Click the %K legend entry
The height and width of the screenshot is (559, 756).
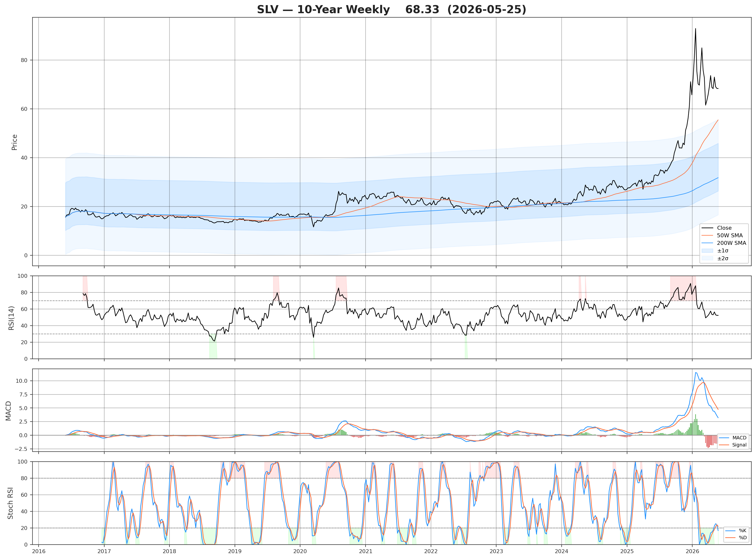[735, 531]
